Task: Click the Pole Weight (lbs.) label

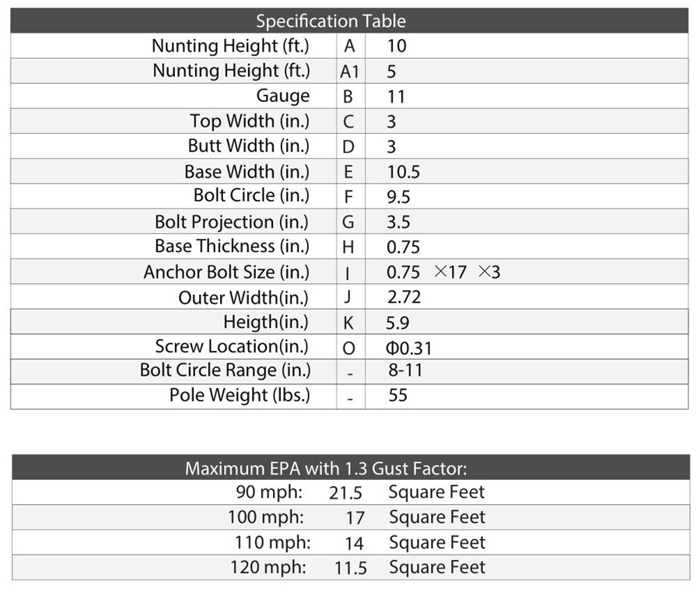Action: click(x=240, y=395)
